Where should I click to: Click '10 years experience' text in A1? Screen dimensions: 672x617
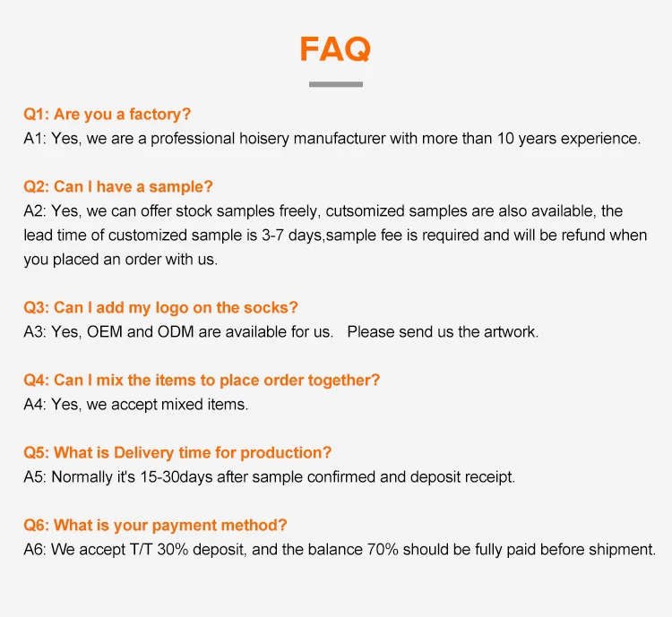point(569,139)
